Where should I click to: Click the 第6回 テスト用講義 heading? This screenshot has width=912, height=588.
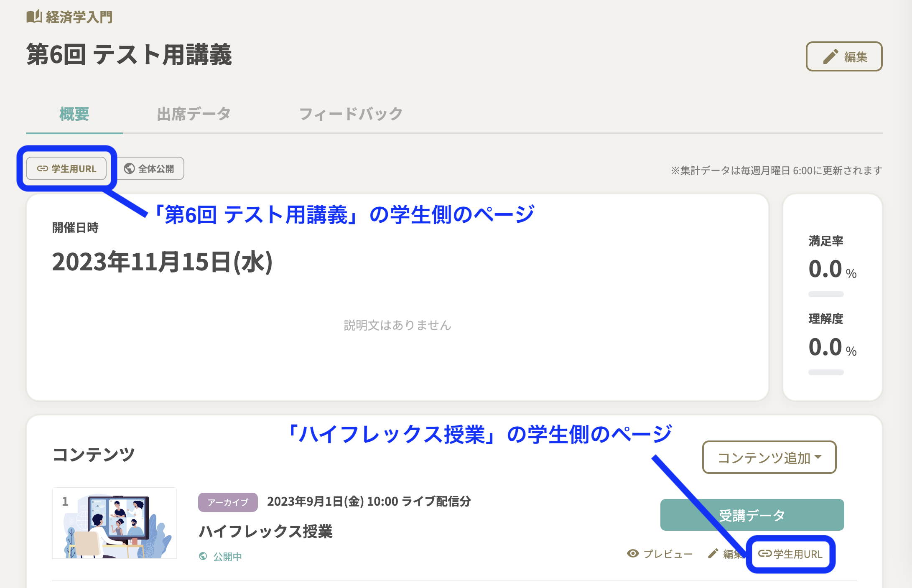[129, 55]
